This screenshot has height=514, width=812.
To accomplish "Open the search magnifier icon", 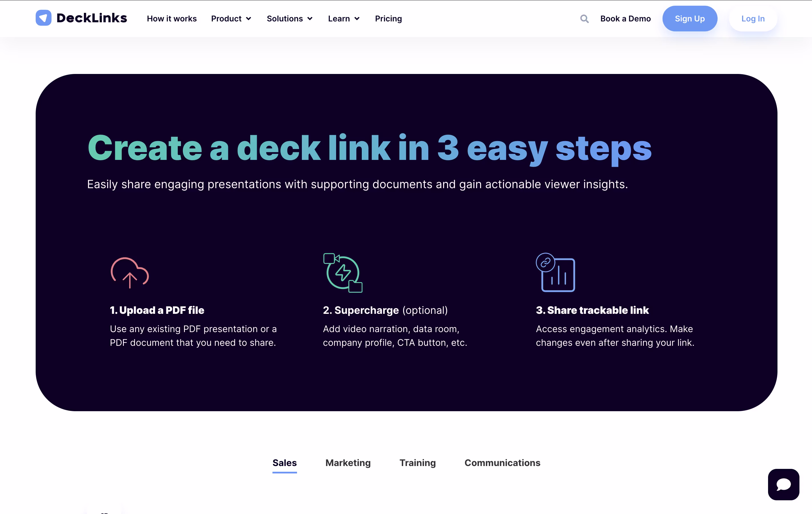I will click(584, 19).
